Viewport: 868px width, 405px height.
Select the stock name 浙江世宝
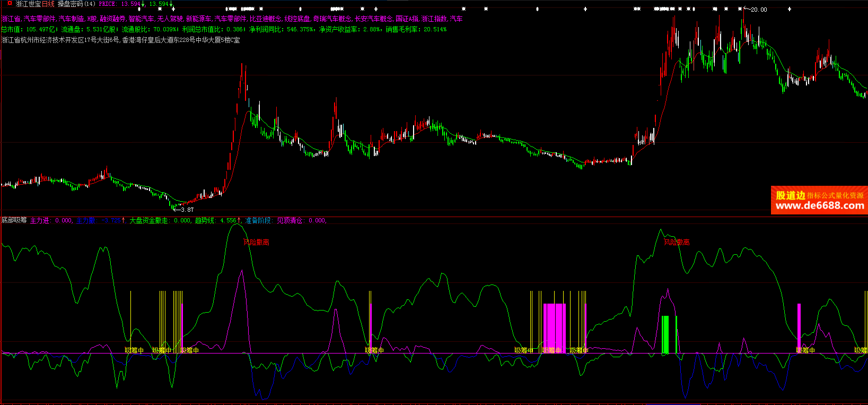tap(29, 4)
